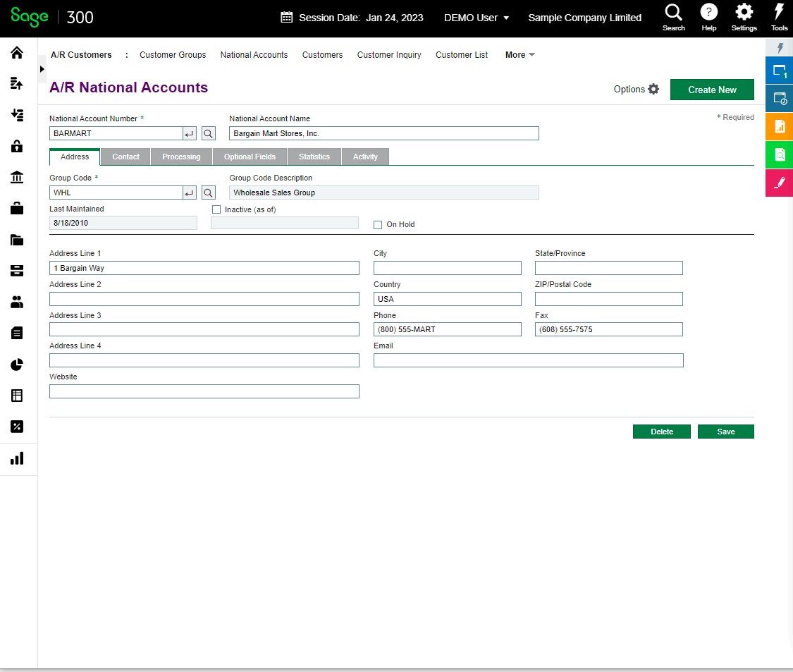Expand the sidebar with the arrow
Screen dimensions: 793x672
[x=42, y=69]
